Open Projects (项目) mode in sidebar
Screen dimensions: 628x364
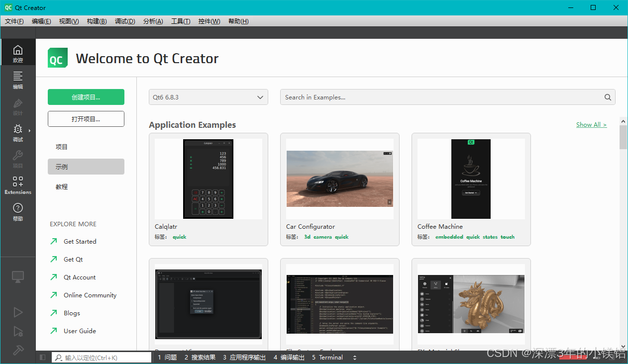tap(18, 158)
